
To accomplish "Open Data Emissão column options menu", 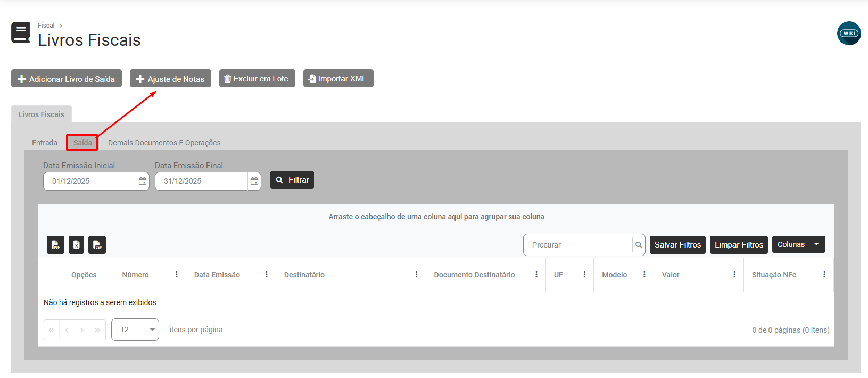I will (x=267, y=275).
